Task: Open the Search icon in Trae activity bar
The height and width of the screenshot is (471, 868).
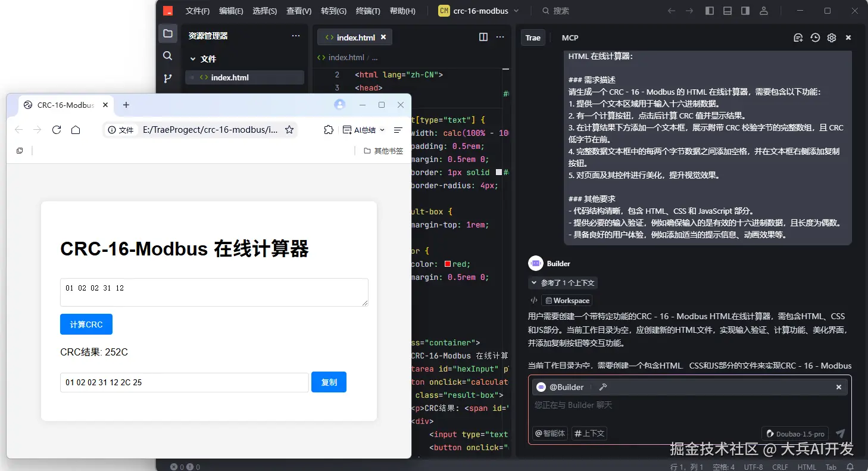Action: pos(168,55)
